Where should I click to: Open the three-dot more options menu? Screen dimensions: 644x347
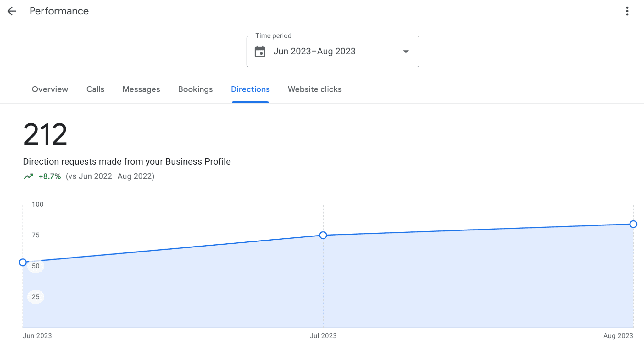pos(627,11)
